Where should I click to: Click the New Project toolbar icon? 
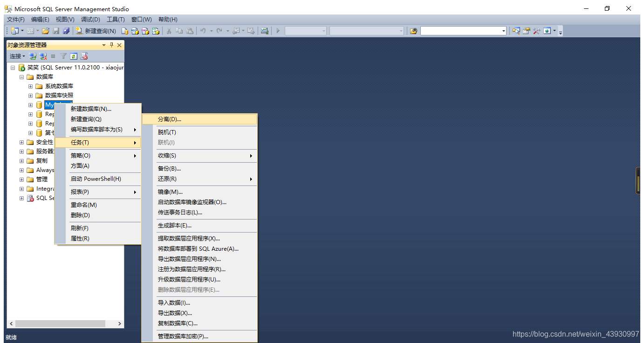pos(14,31)
